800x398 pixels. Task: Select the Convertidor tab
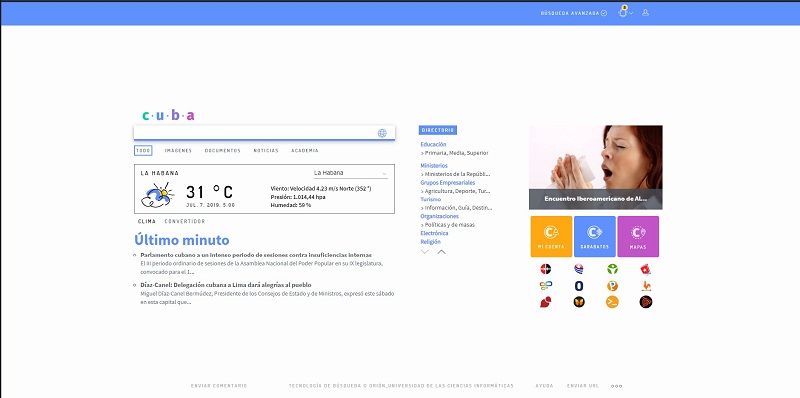pyautogui.click(x=185, y=221)
